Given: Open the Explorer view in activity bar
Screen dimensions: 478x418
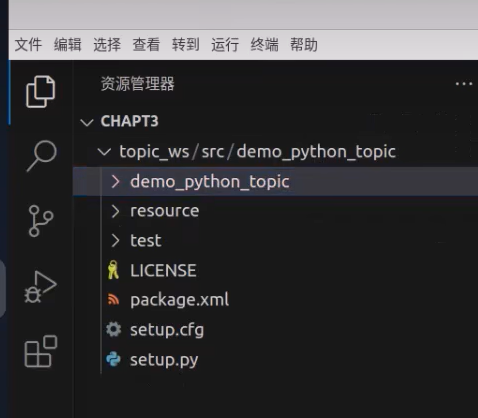Looking at the screenshot, I should 40,92.
